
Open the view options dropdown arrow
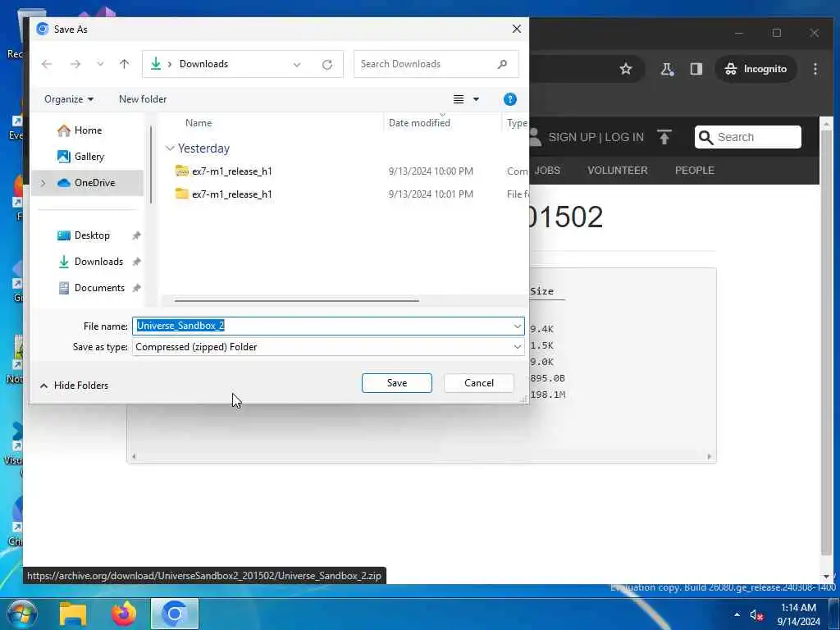pyautogui.click(x=476, y=99)
